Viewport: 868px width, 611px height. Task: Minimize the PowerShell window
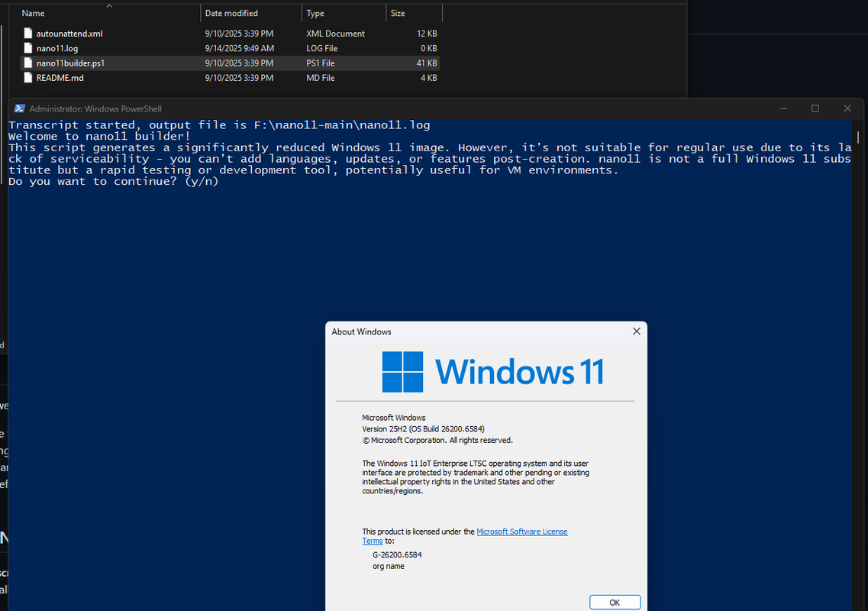(x=783, y=108)
